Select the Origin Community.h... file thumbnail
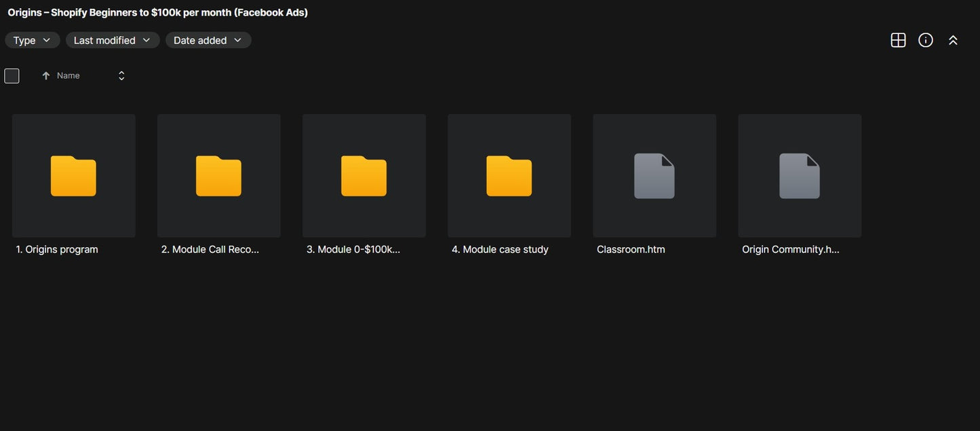Viewport: 980px width, 431px height. pos(800,176)
